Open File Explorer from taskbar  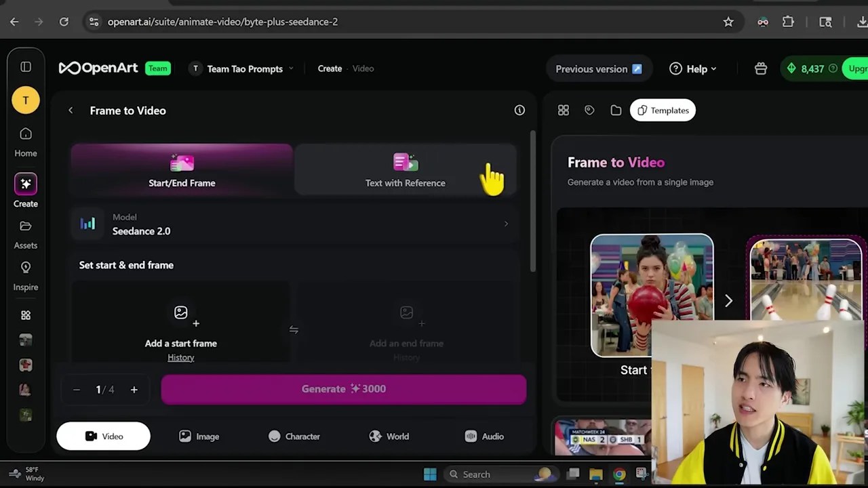596,474
